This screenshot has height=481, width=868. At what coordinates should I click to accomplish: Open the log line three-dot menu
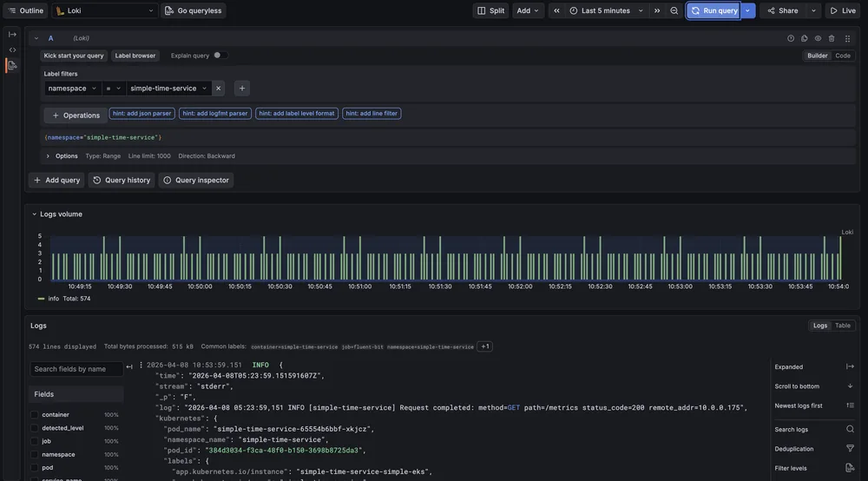click(x=141, y=365)
